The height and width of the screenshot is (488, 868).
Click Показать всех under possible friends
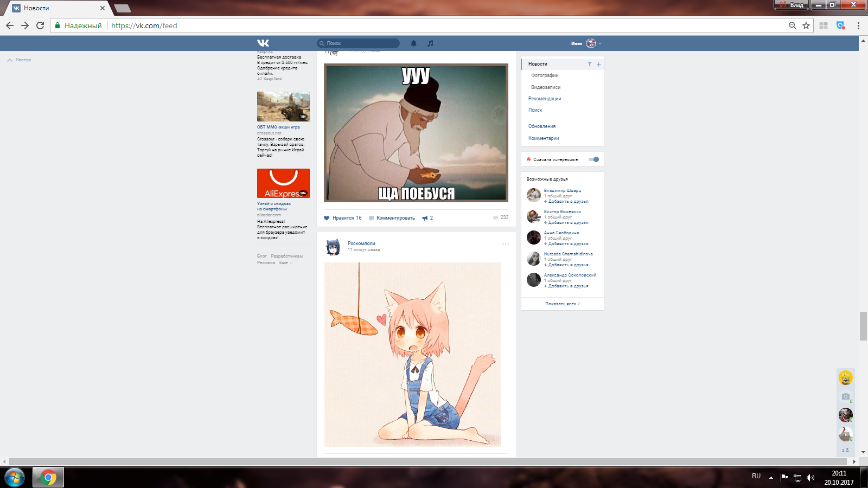[562, 304]
